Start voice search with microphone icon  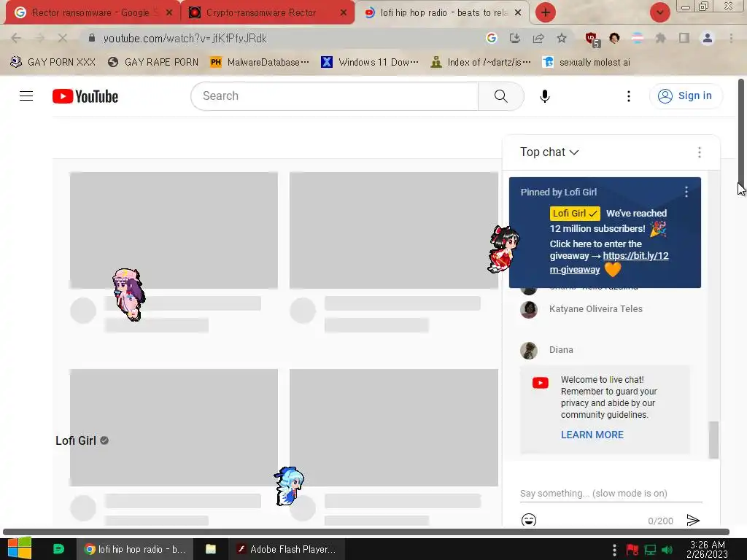[544, 96]
